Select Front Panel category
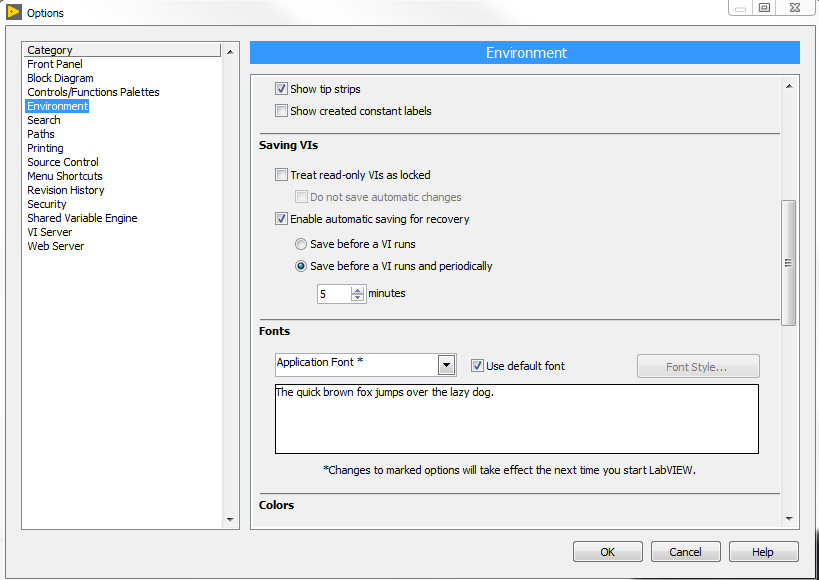Viewport: 819px width, 580px height. [55, 64]
